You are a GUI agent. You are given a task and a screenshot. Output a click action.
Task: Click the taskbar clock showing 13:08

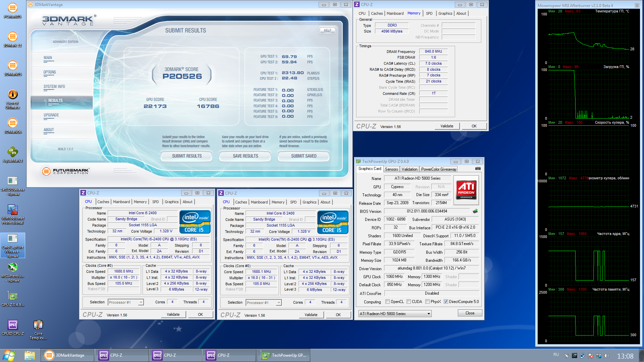click(625, 356)
